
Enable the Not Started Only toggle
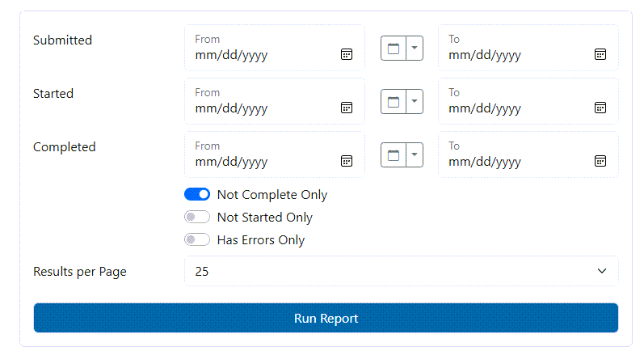pyautogui.click(x=197, y=218)
